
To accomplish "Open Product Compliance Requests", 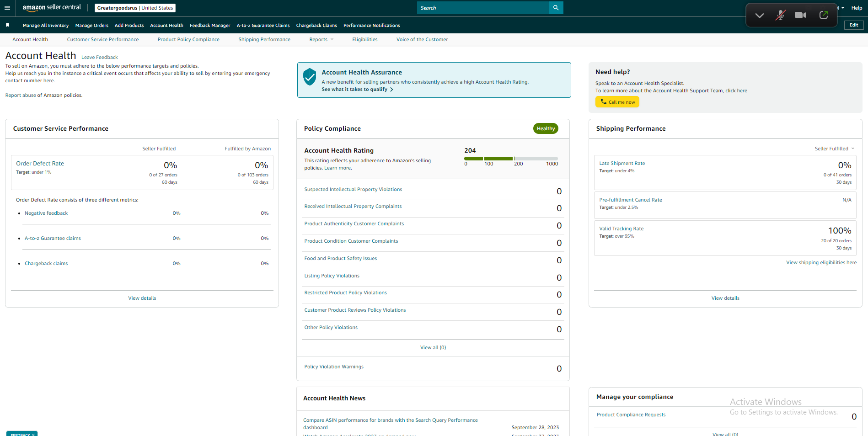I will pyautogui.click(x=631, y=415).
